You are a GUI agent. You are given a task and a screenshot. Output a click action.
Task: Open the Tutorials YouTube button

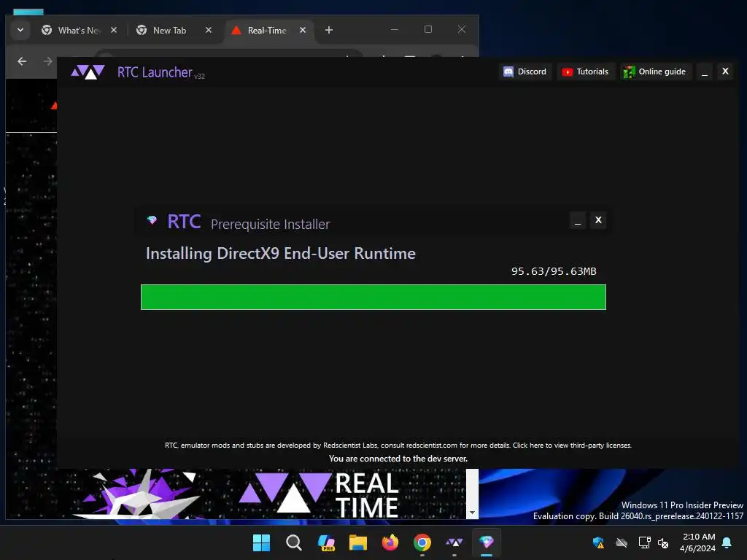click(586, 71)
